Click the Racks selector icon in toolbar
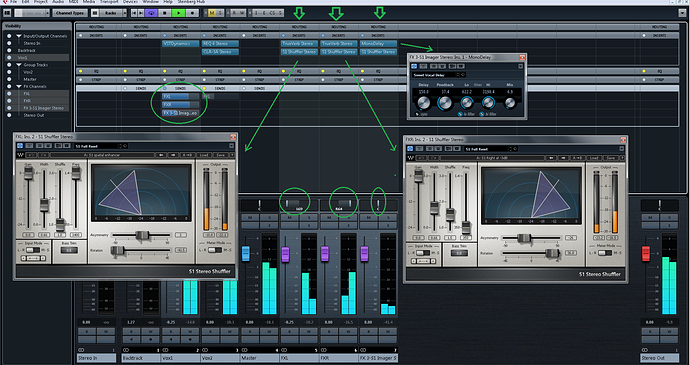 (95, 13)
